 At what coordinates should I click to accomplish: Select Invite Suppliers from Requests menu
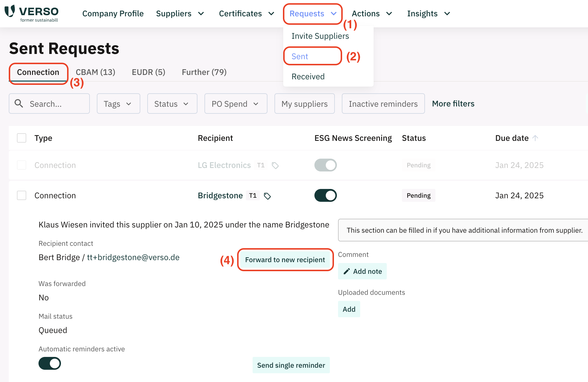[320, 36]
